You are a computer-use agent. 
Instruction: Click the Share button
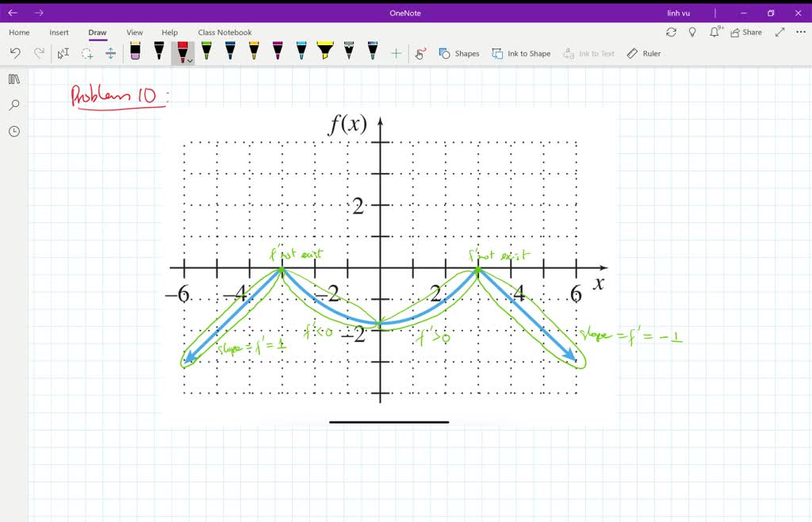click(x=748, y=33)
